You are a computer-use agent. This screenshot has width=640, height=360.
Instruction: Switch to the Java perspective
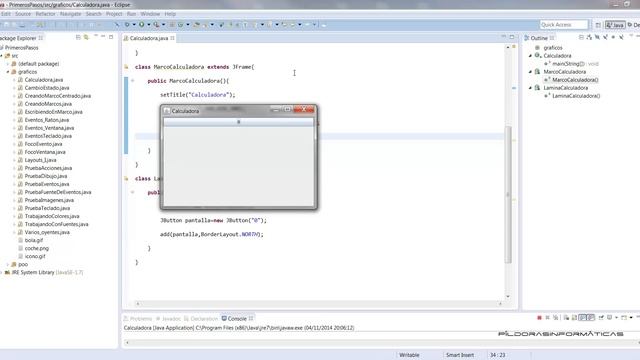(615, 25)
